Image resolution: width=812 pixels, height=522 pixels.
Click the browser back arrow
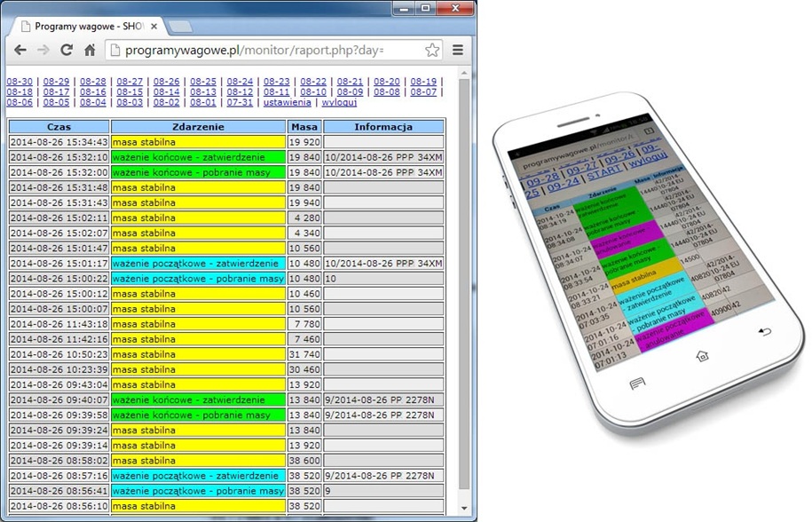point(20,51)
